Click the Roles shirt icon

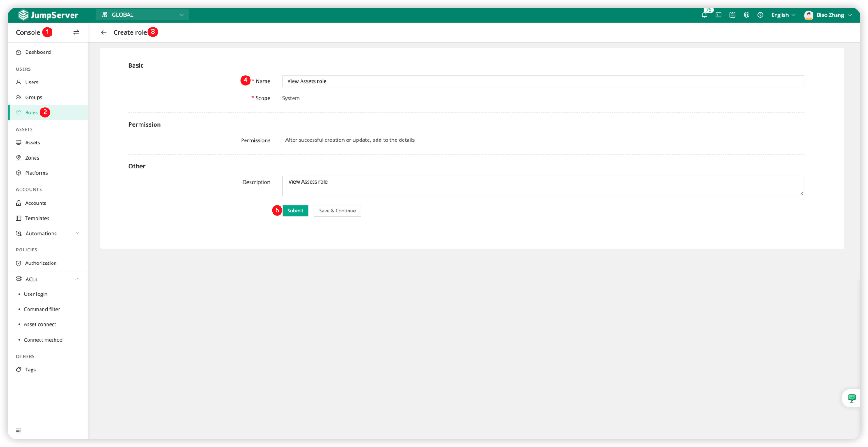19,112
